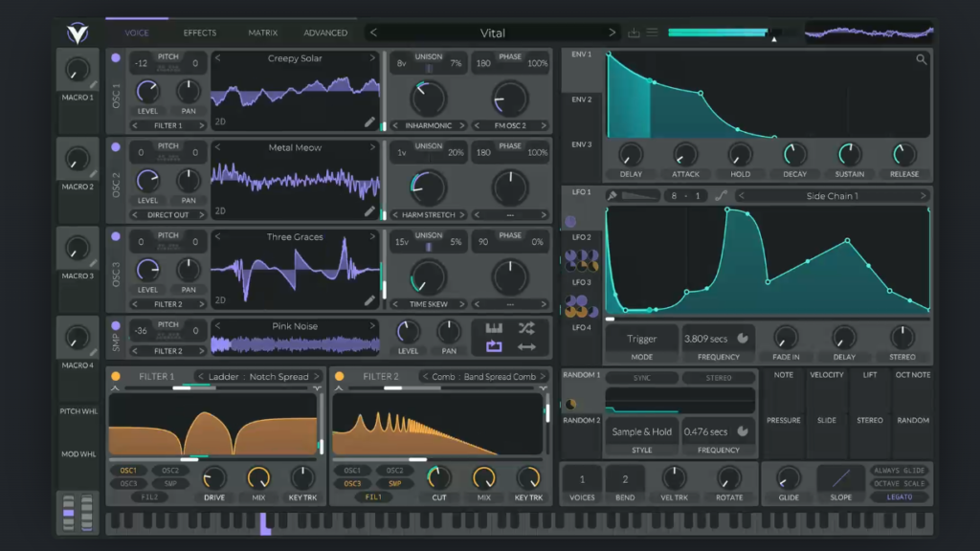Open Time Skew morph type selector
The image size is (980, 551).
click(428, 304)
